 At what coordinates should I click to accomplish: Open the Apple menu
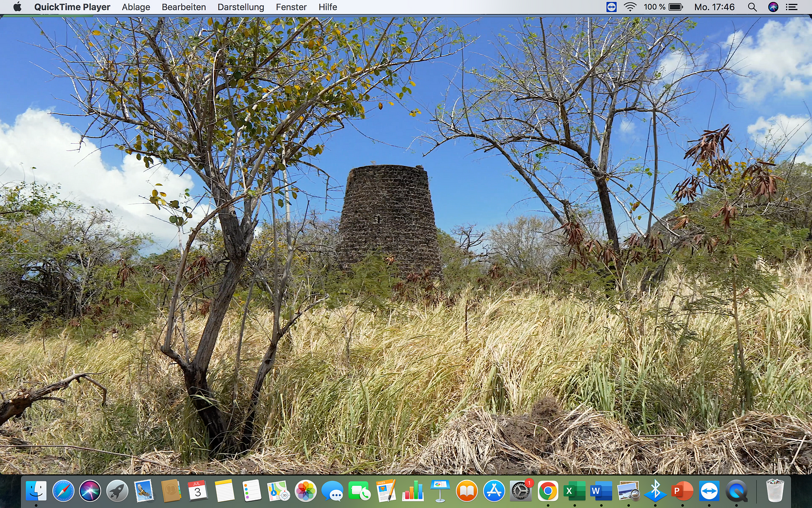point(17,7)
